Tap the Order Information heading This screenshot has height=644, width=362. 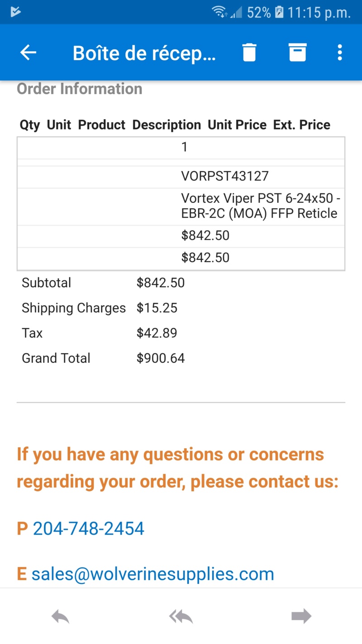tap(80, 89)
